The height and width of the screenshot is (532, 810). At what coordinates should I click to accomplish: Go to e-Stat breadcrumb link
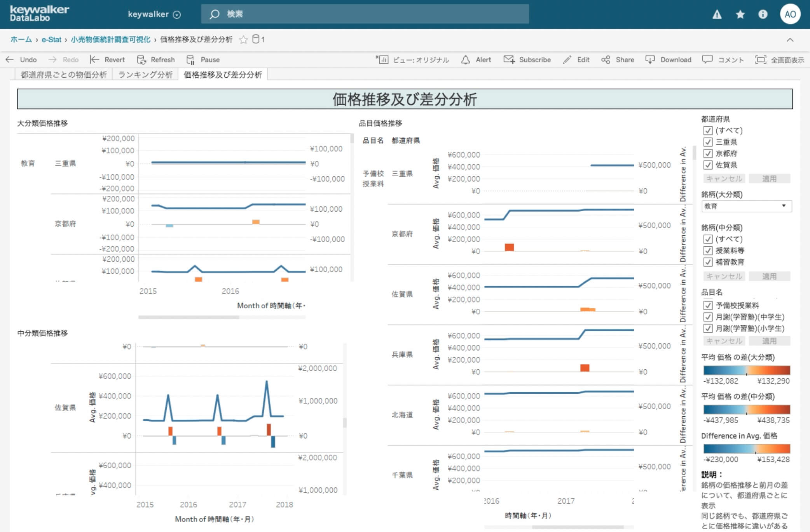click(51, 39)
